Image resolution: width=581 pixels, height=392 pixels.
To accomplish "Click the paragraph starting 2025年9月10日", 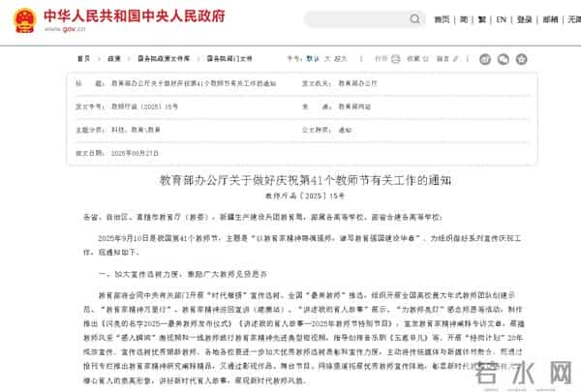I will point(302,245).
